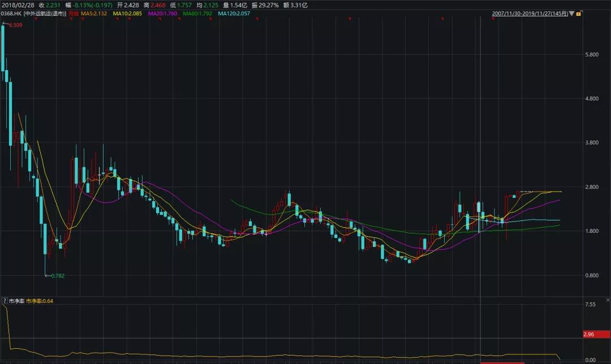
Task: Open the date range dropdown triangle
Action: pyautogui.click(x=571, y=13)
